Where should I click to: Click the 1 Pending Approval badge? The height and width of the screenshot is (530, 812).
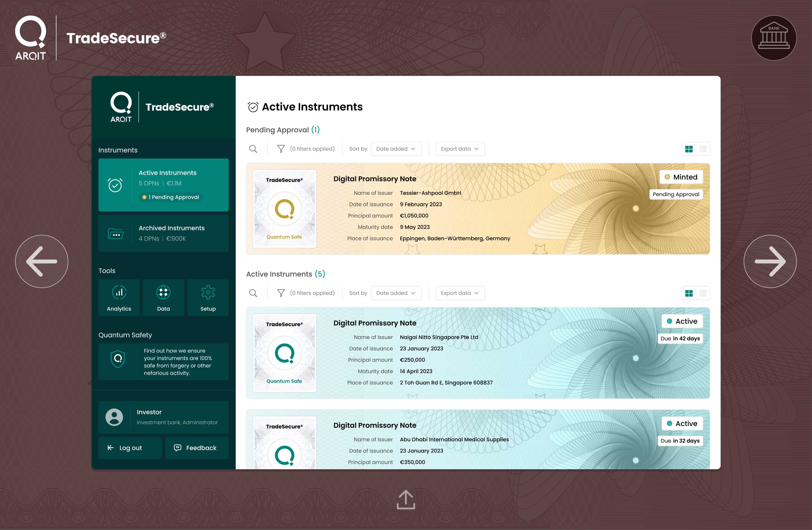click(171, 197)
